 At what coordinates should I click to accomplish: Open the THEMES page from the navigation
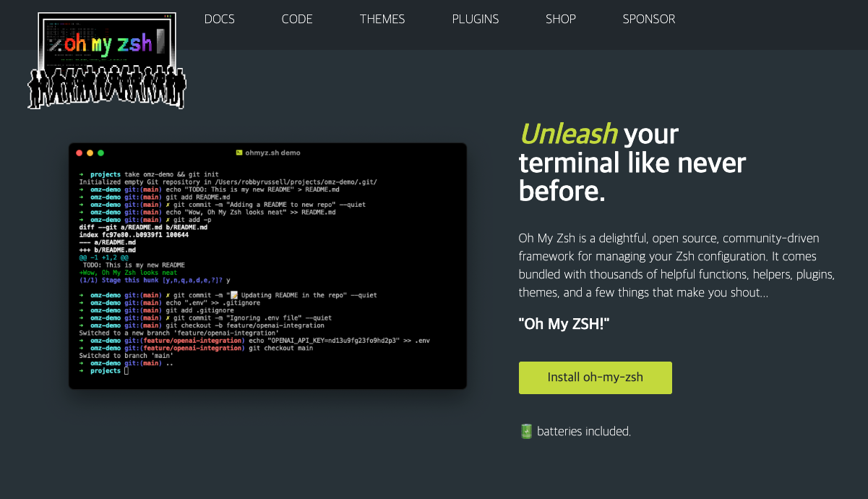[382, 20]
